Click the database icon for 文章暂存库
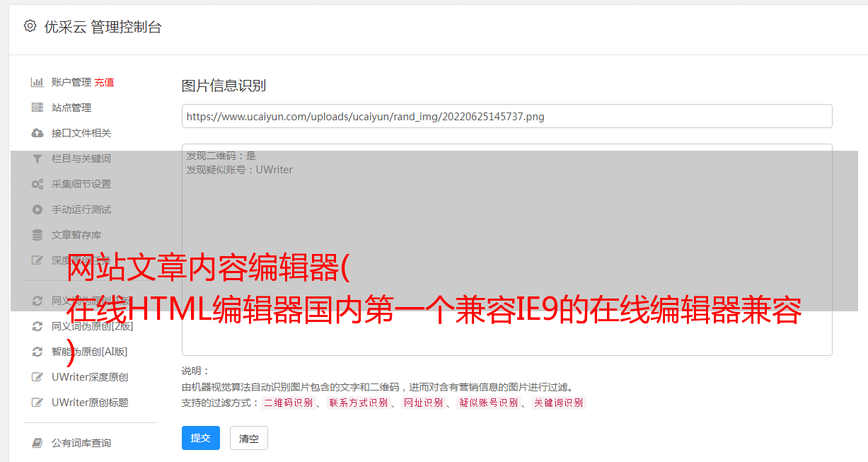Screen dimensions: 868x462 pos(37,235)
